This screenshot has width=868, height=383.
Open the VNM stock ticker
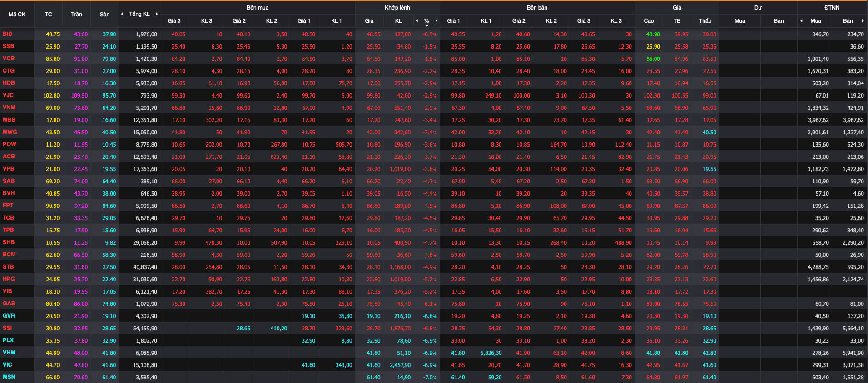(9, 108)
